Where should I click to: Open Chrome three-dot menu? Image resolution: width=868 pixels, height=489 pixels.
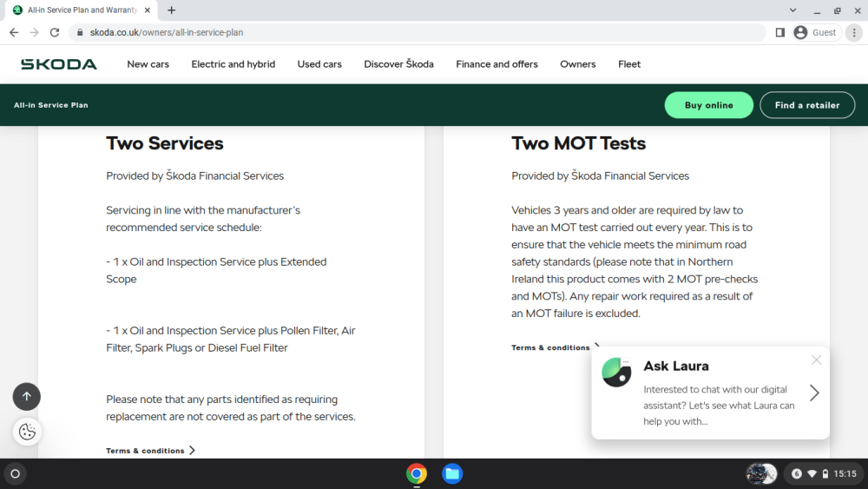point(854,33)
